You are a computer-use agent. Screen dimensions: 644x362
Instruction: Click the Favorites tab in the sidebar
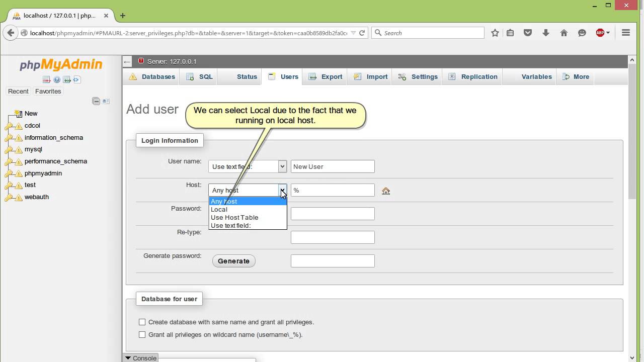click(48, 91)
